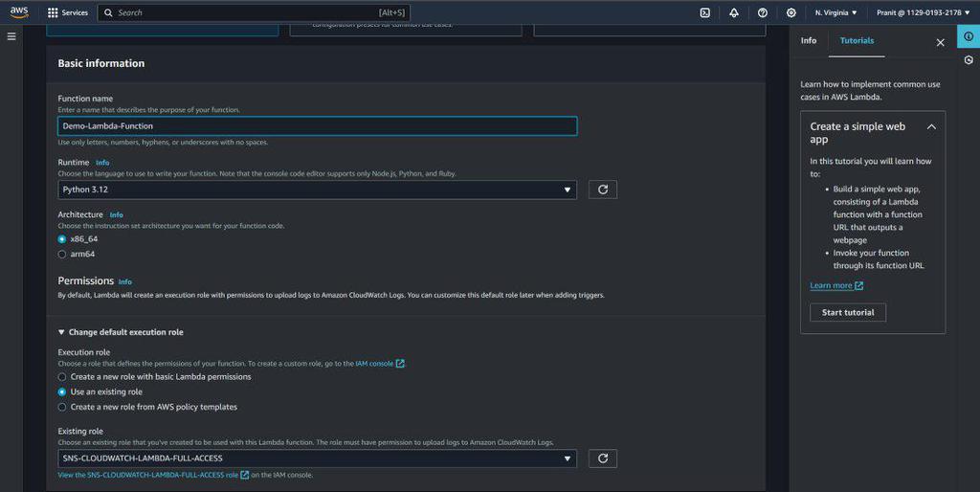The height and width of the screenshot is (492, 980).
Task: Click the Existing role label
Action: (x=80, y=432)
